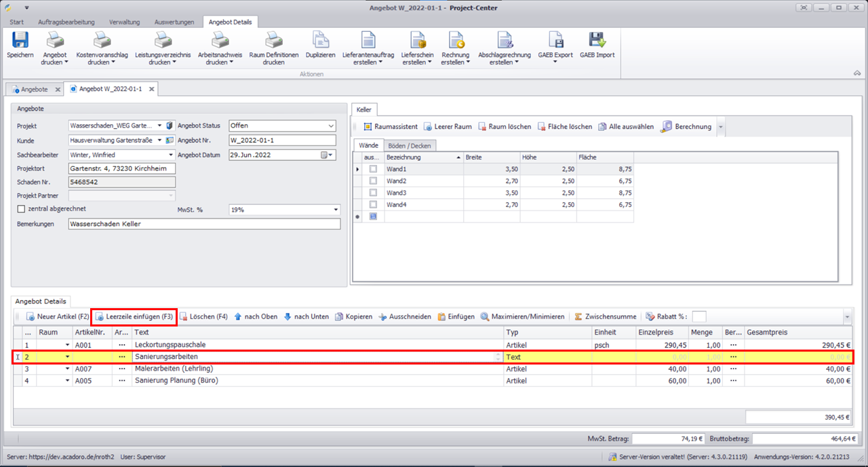Viewport: 868px width, 467px height.
Task: Expand the Angebot drucken dropdown arrow
Action: click(66, 62)
